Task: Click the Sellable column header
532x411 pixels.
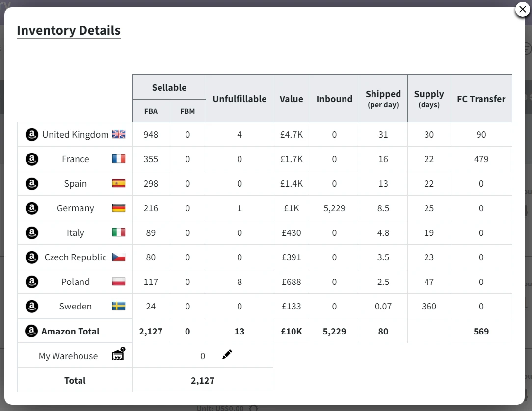Action: coord(169,87)
